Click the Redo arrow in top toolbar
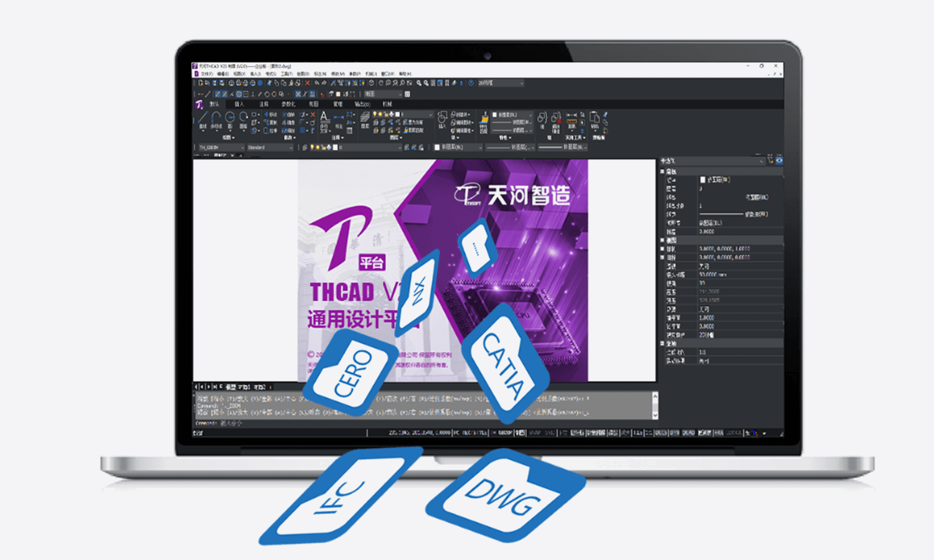Image resolution: width=934 pixels, height=560 pixels. [x=324, y=83]
